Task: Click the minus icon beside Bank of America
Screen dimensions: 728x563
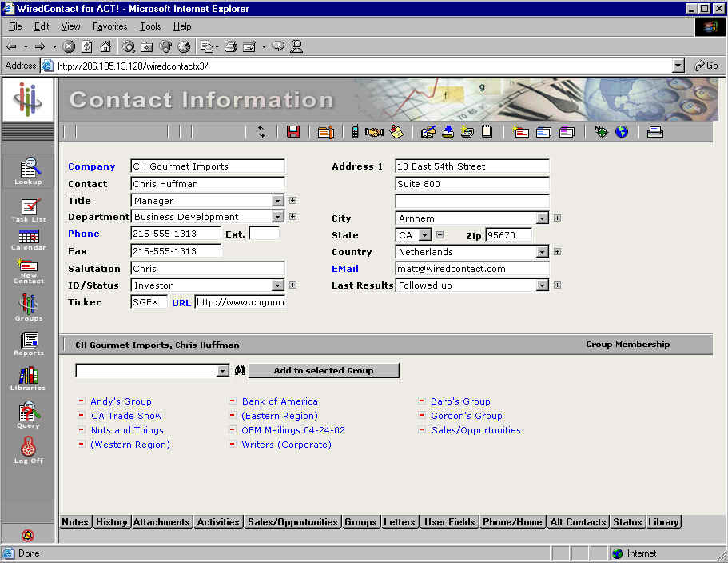Action: (x=232, y=401)
